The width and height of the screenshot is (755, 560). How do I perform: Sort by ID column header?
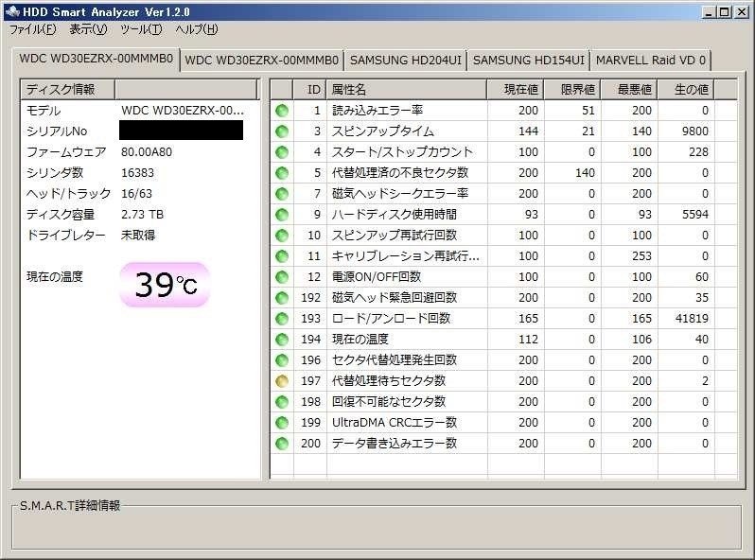click(309, 90)
